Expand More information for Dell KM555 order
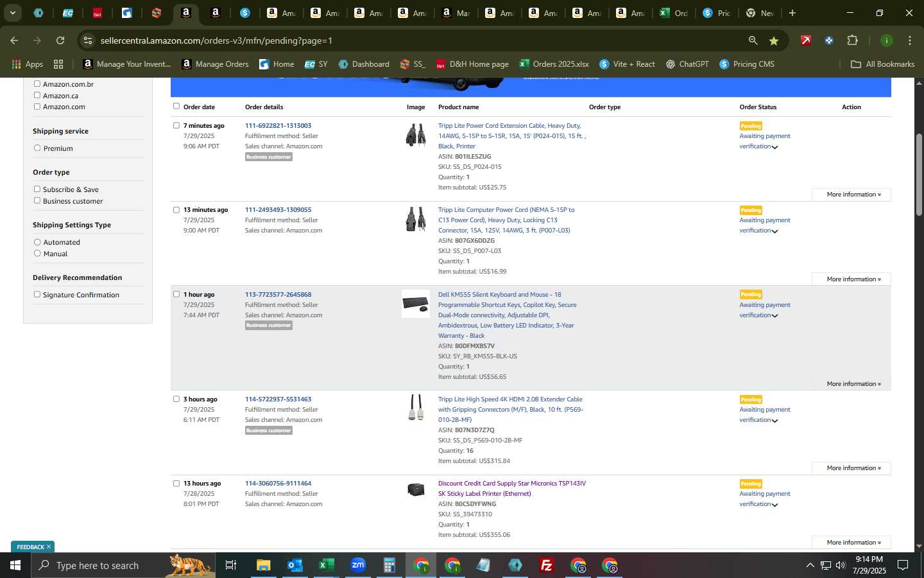924x578 pixels. pyautogui.click(x=852, y=384)
